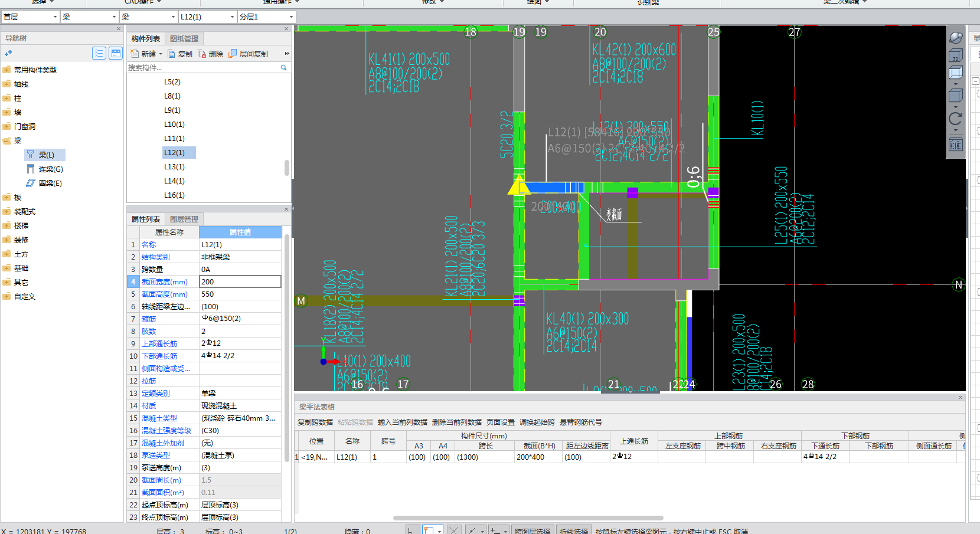Viewport: 980px width, 534px height.
Task: Click the 输入当前列数据 button
Action: (403, 422)
